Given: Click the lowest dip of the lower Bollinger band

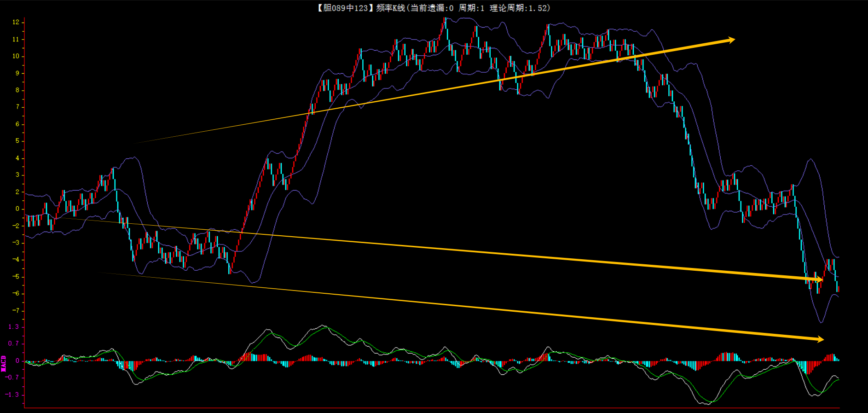Looking at the screenshot, I should coord(821,322).
